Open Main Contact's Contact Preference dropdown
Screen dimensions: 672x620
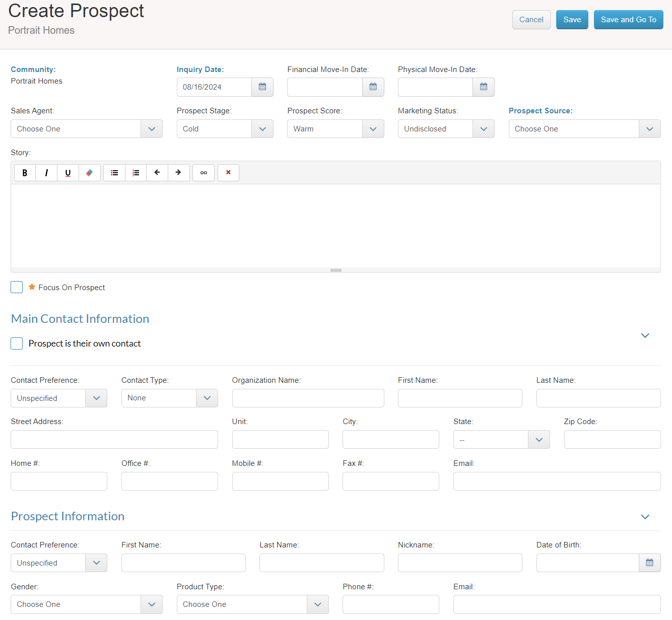59,398
